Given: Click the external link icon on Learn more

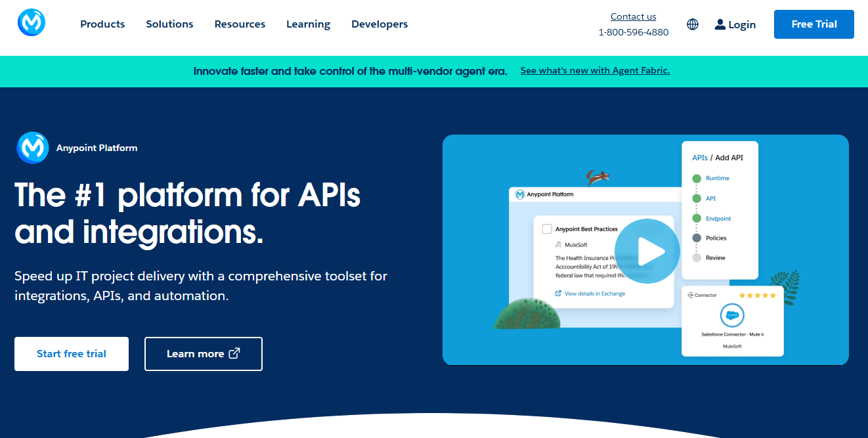Looking at the screenshot, I should pos(234,353).
